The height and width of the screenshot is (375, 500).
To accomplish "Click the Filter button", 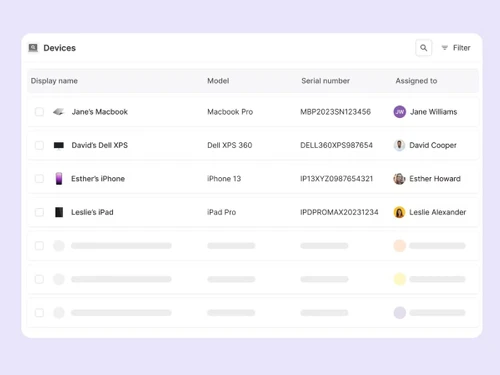I will 456,48.
